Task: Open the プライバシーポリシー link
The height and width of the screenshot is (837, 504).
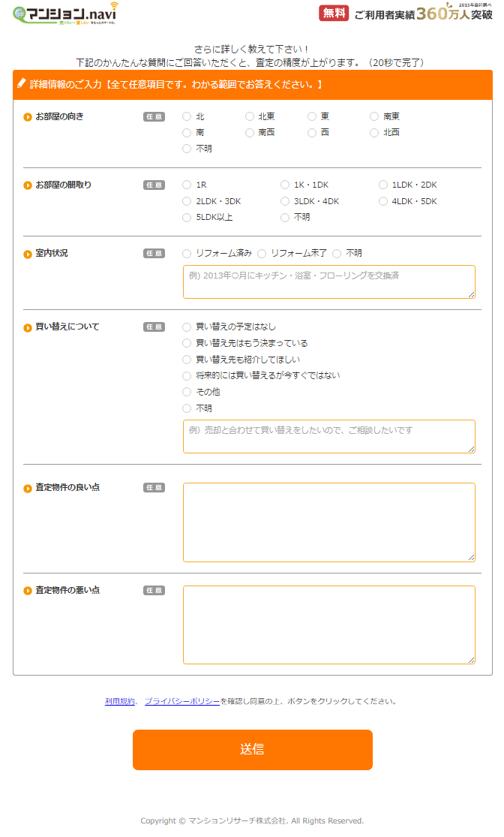Action: pyautogui.click(x=182, y=701)
